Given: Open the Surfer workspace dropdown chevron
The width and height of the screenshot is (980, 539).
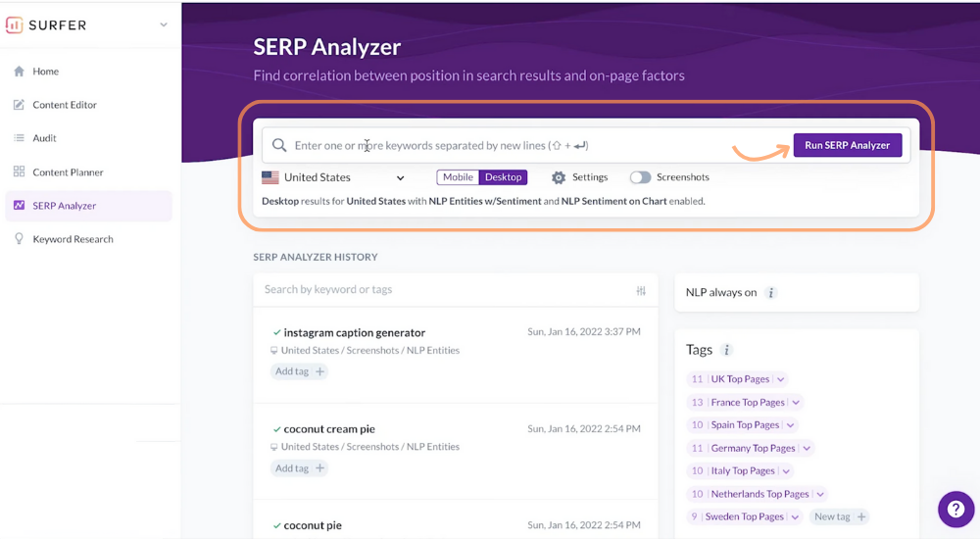Looking at the screenshot, I should pos(164,25).
